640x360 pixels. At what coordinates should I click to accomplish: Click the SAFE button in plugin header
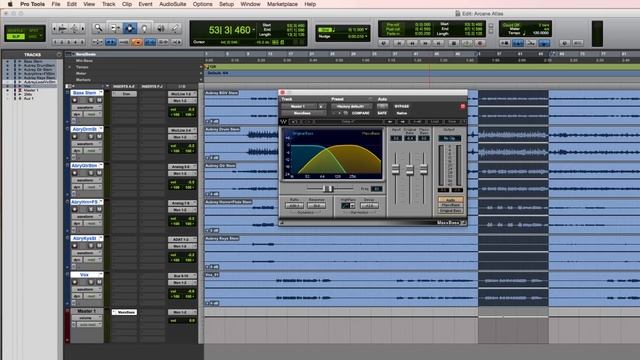click(x=382, y=113)
